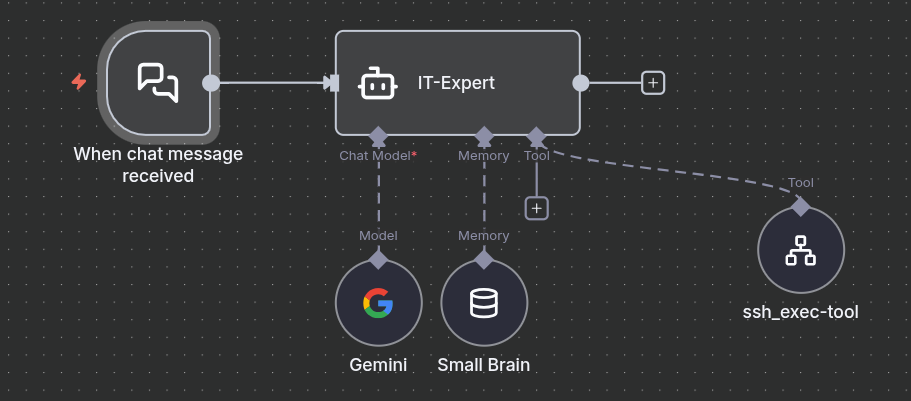
Task: Select the robot icon in IT-Expert node
Action: pos(376,83)
